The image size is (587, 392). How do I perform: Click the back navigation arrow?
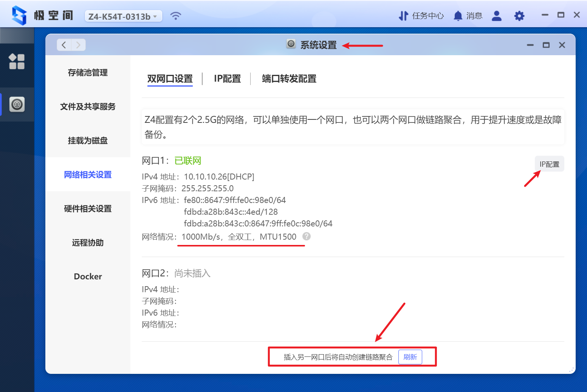(x=64, y=45)
